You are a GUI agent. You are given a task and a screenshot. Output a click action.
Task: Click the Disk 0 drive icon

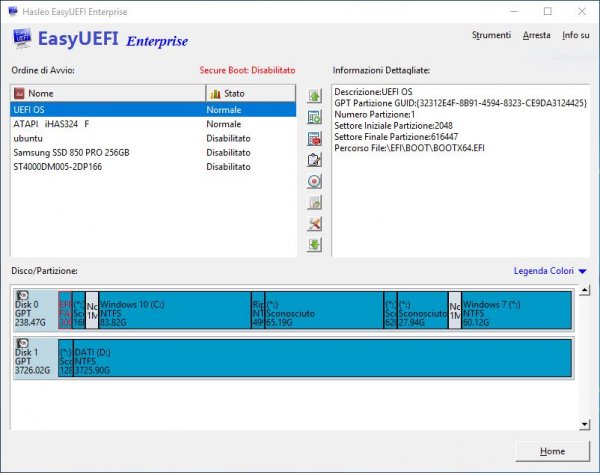click(23, 295)
